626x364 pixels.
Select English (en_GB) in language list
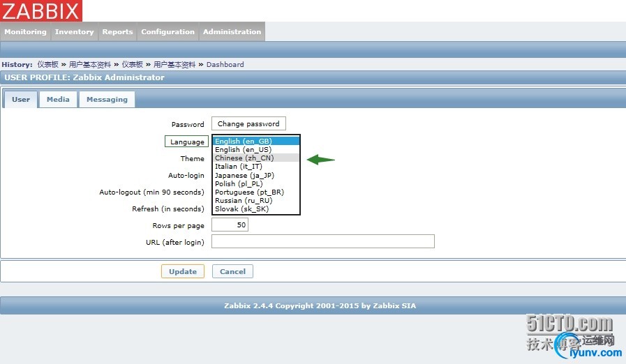[256, 141]
